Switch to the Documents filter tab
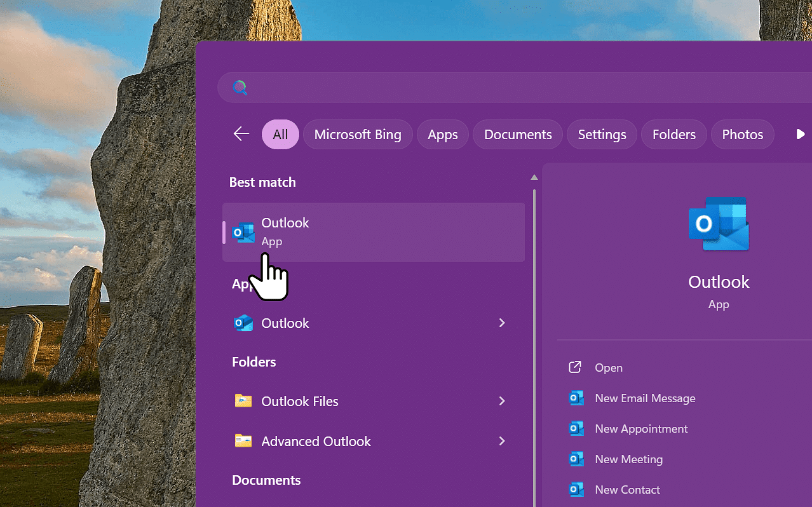The image size is (812, 507). pyautogui.click(x=517, y=135)
